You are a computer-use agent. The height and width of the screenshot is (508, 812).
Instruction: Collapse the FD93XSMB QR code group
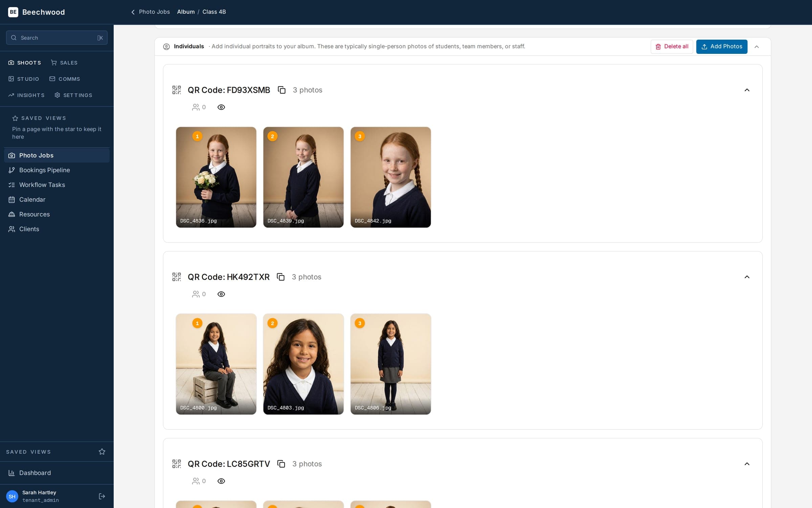click(x=747, y=90)
